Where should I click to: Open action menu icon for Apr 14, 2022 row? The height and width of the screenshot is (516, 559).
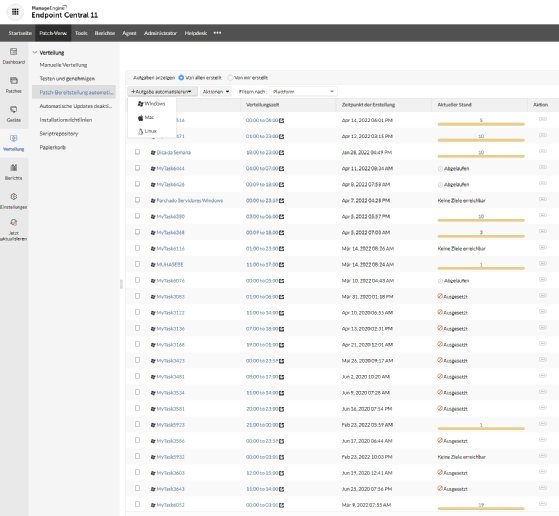coord(543,119)
